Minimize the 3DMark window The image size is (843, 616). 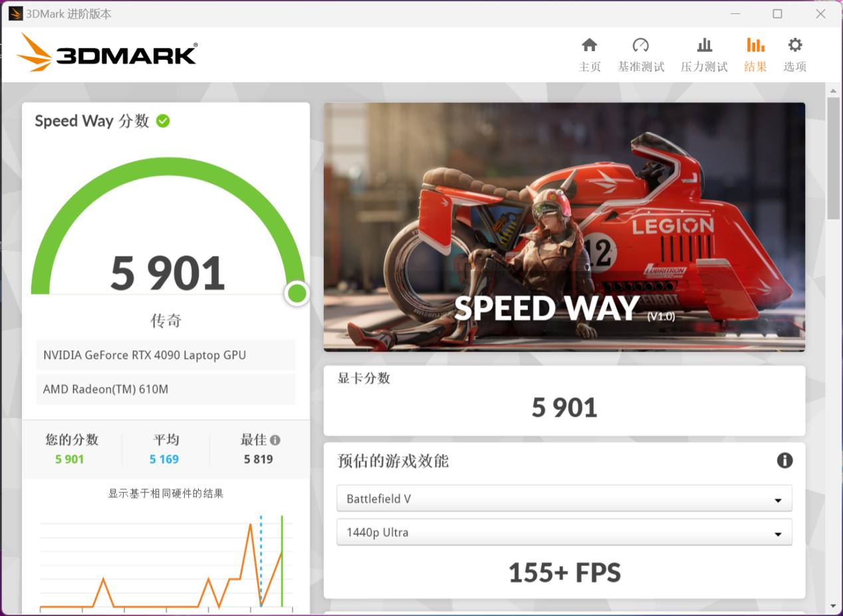[x=735, y=13]
